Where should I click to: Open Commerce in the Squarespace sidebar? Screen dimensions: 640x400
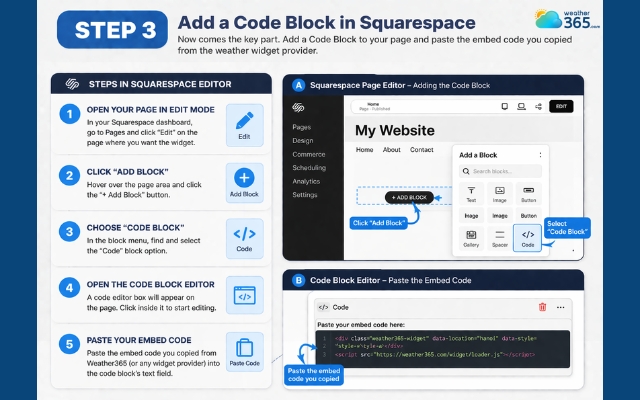309,154
